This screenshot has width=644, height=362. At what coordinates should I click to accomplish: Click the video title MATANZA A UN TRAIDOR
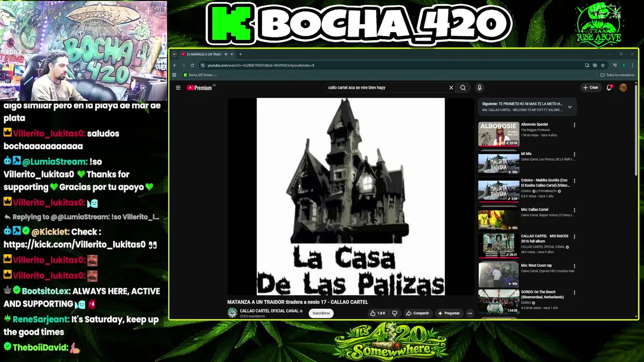coord(298,302)
